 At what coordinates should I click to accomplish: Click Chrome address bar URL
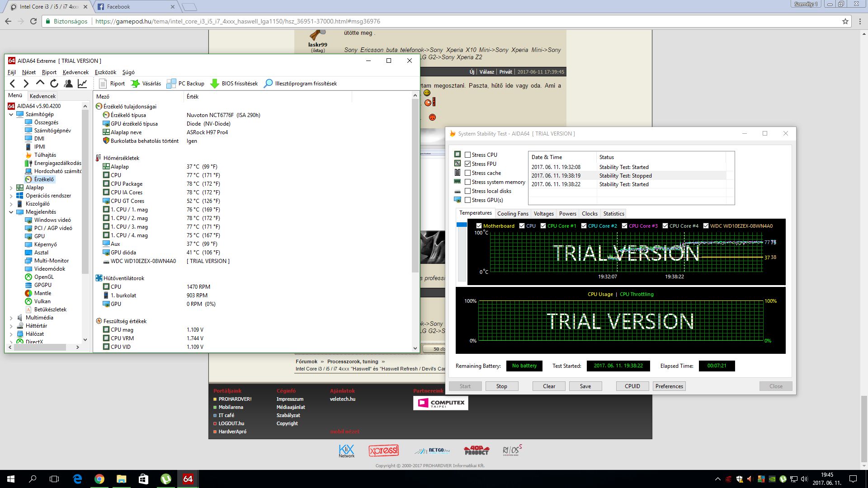[238, 21]
